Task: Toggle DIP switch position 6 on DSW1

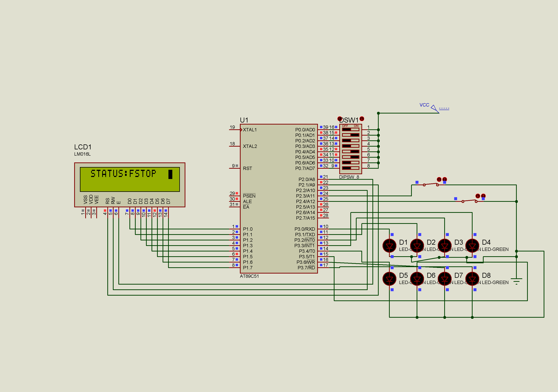Action: tap(351, 157)
